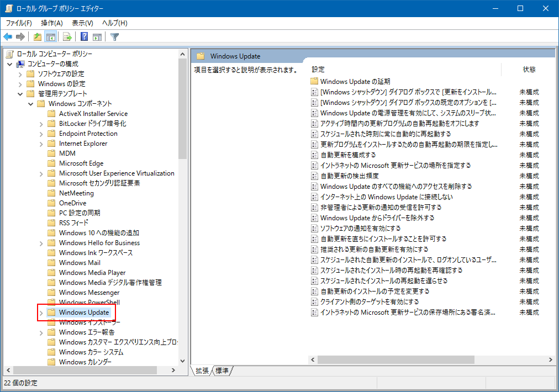Screen dimensions: 559x392
Task: Click the RSS フィード folder icon
Action: pos(52,223)
